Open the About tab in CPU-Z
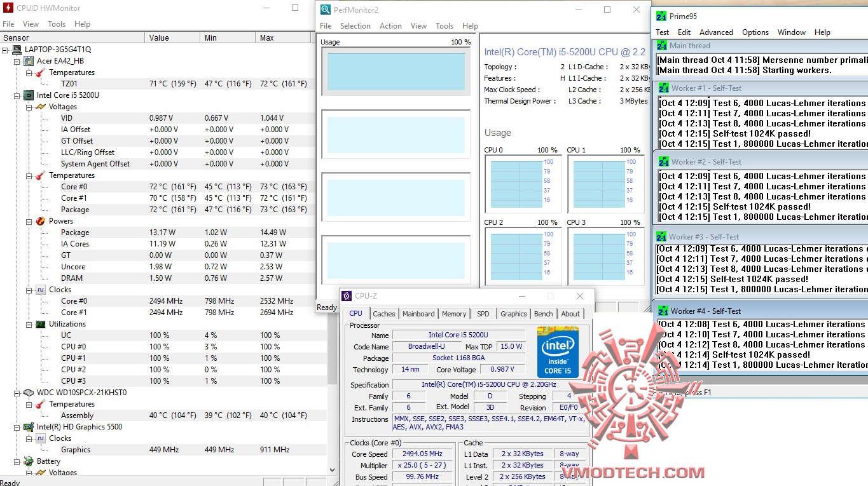868x486 pixels. point(570,314)
